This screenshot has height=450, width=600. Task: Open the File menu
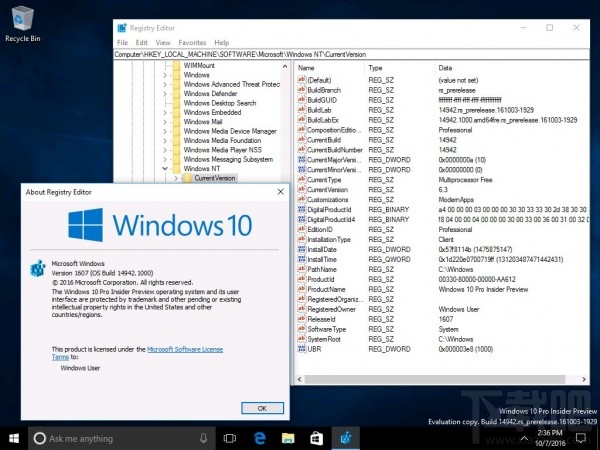pos(122,42)
